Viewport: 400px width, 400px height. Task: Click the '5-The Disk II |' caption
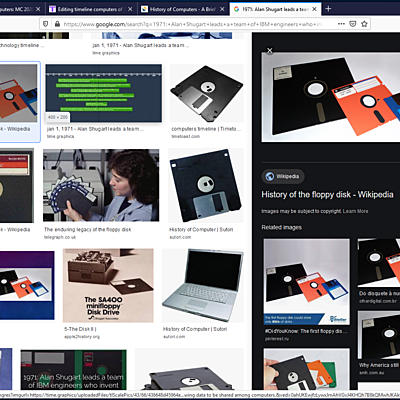coord(80,329)
